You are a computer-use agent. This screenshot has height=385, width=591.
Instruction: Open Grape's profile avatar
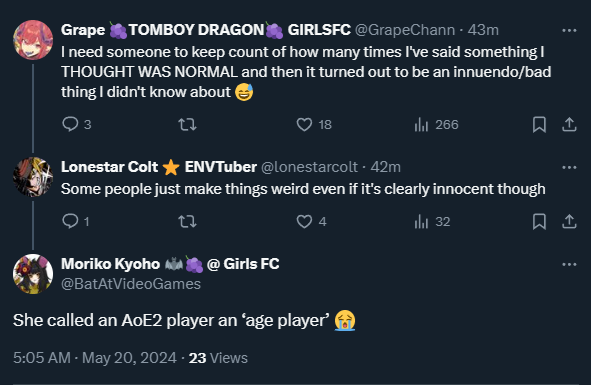coord(33,40)
